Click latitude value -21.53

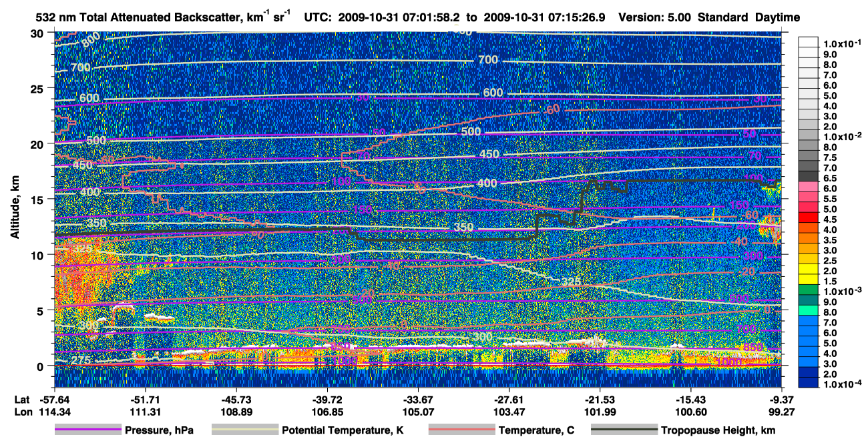click(x=600, y=399)
